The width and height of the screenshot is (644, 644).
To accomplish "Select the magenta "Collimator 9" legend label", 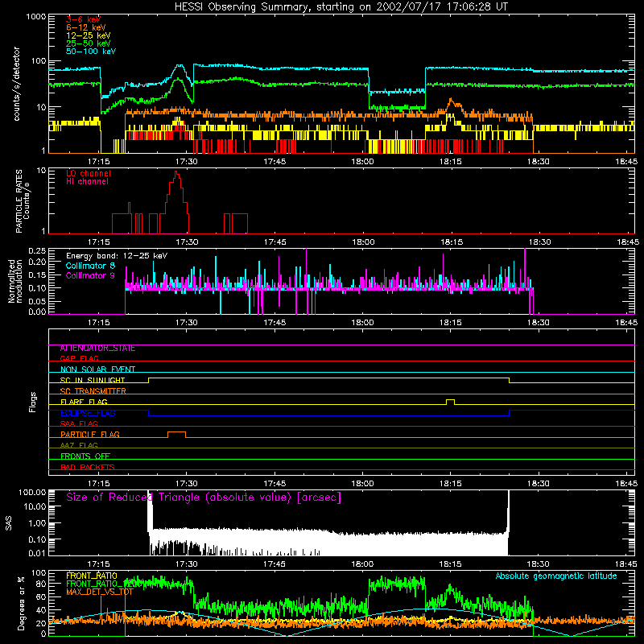I will [x=90, y=275].
